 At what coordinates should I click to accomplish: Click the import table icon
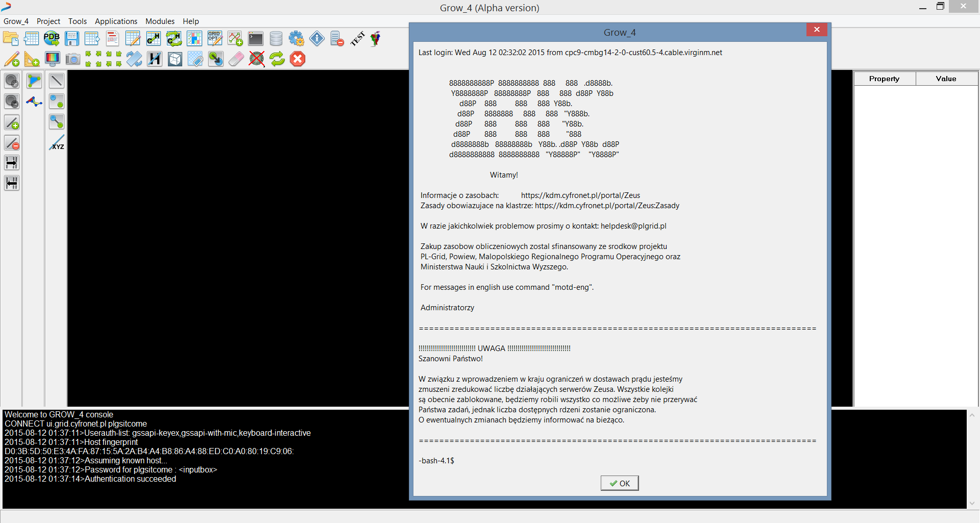31,39
